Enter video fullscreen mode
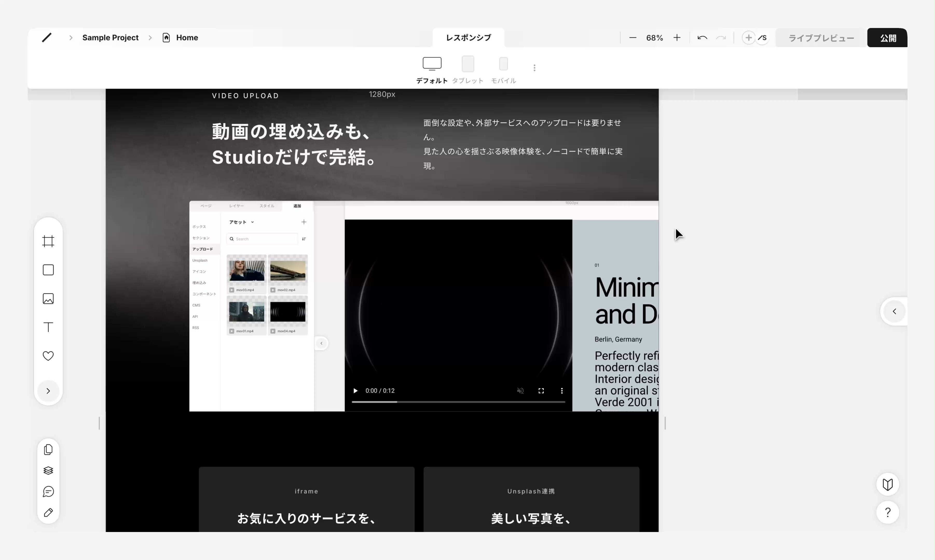This screenshot has width=935, height=560. 541,390
